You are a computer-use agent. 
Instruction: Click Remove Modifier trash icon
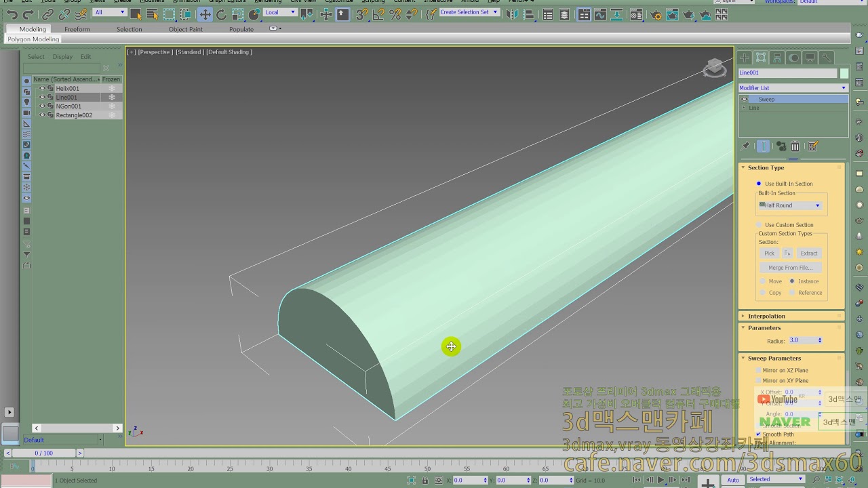[x=795, y=146]
